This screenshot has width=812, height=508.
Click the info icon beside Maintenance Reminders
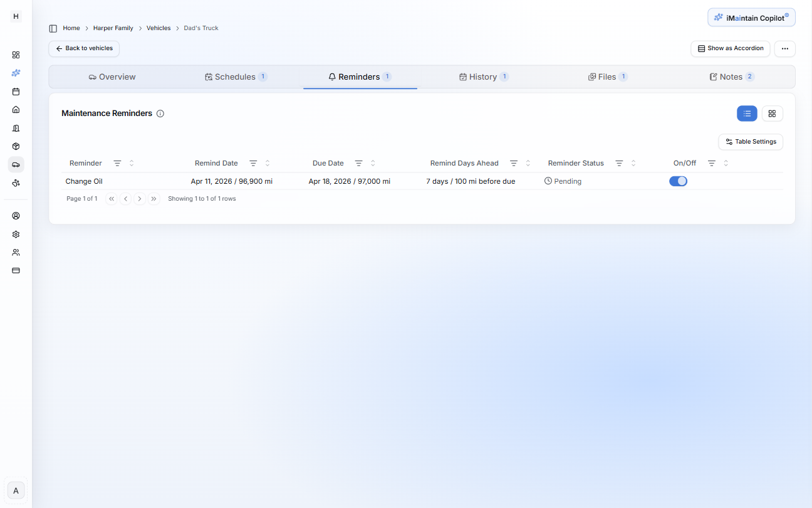(160, 114)
